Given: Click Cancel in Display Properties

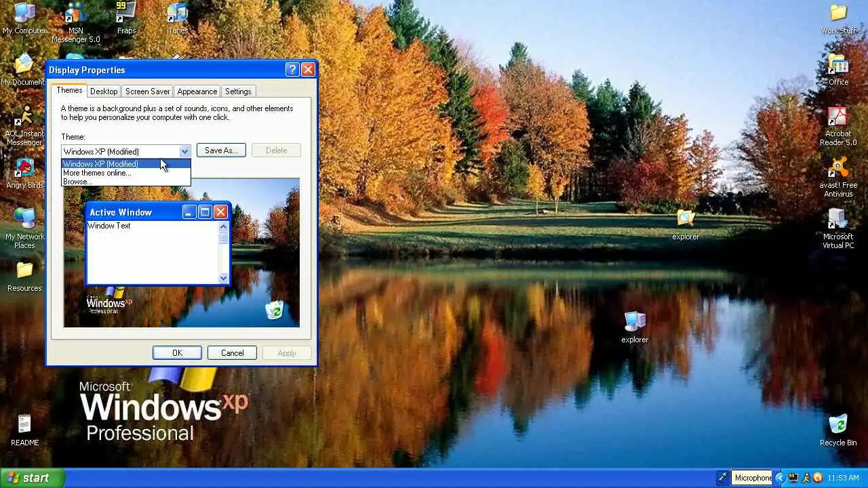Looking at the screenshot, I should coord(232,353).
